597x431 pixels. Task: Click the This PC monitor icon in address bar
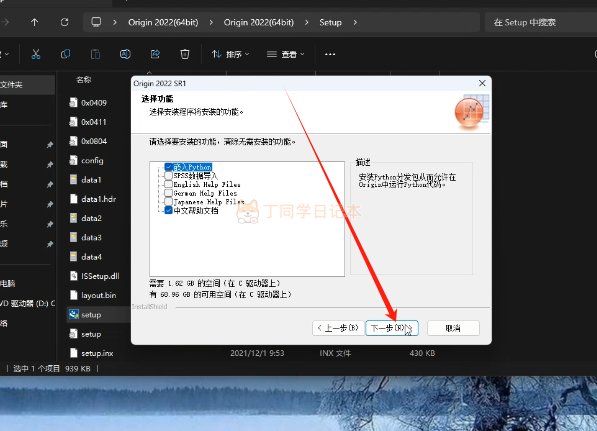point(96,22)
